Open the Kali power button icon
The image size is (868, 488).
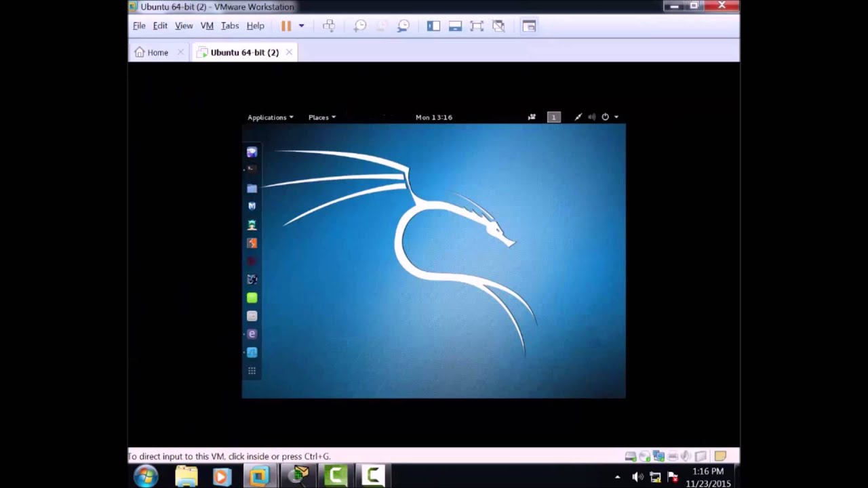[x=606, y=117]
